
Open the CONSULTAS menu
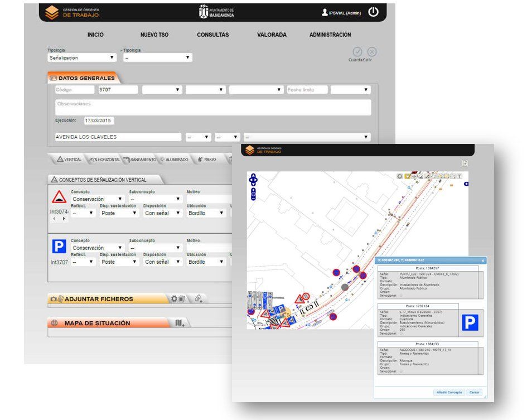click(212, 35)
